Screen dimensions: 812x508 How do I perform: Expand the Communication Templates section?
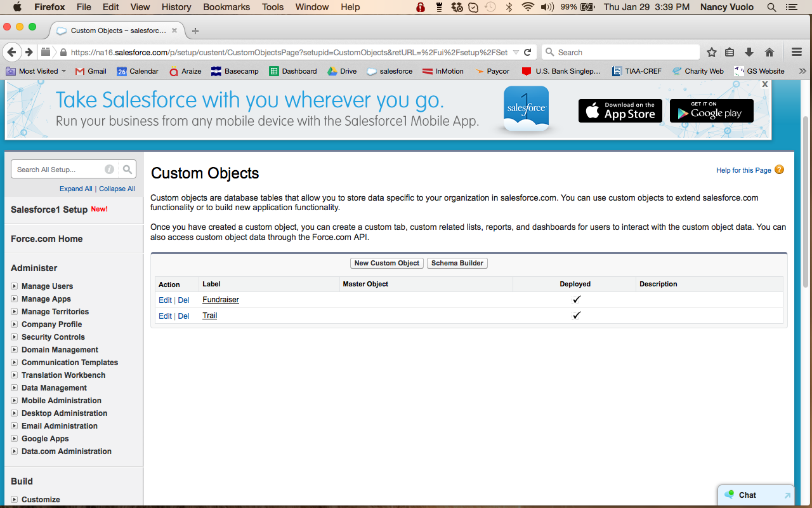coord(15,363)
